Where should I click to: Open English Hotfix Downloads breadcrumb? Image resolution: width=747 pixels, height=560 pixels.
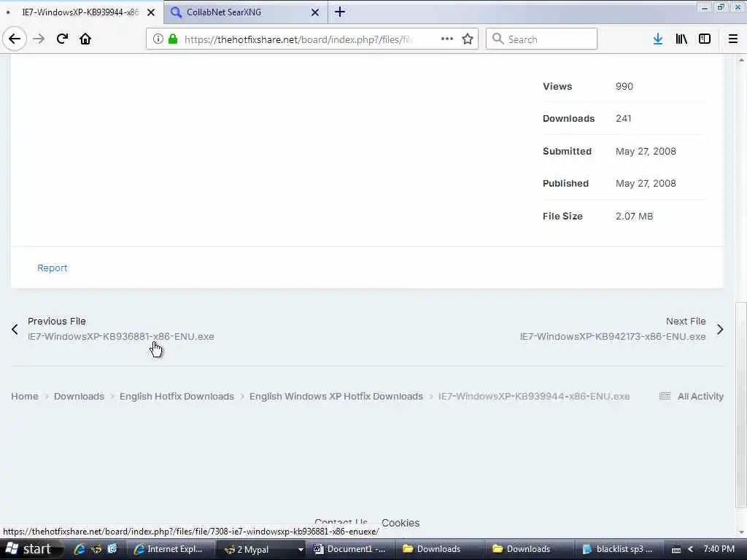(x=177, y=396)
